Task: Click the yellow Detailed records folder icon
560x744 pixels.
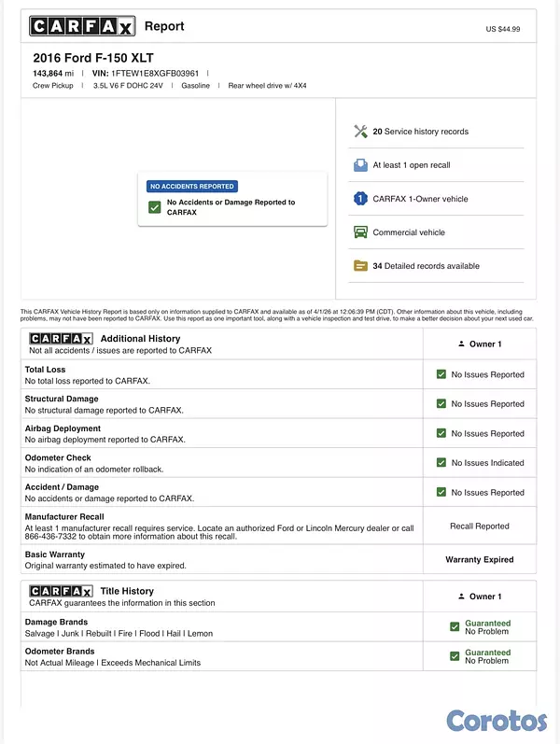Action: (360, 266)
